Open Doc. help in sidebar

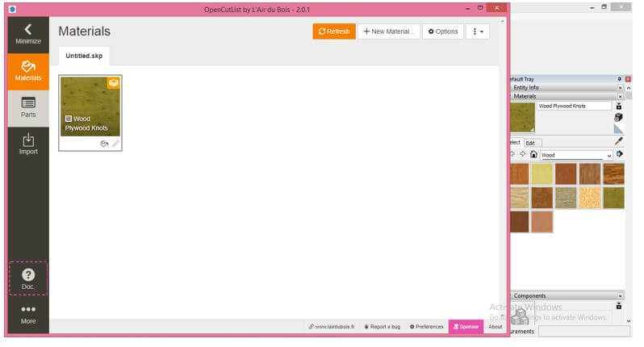click(28, 278)
